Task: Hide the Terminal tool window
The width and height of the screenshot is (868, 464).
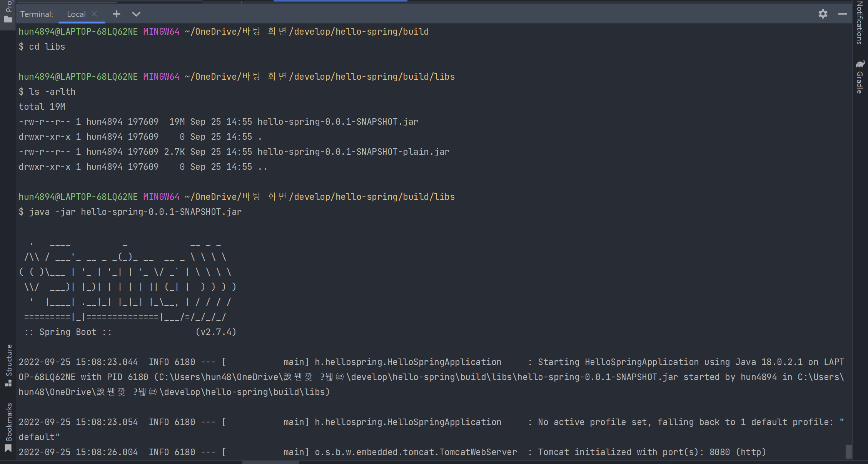Action: pos(842,14)
